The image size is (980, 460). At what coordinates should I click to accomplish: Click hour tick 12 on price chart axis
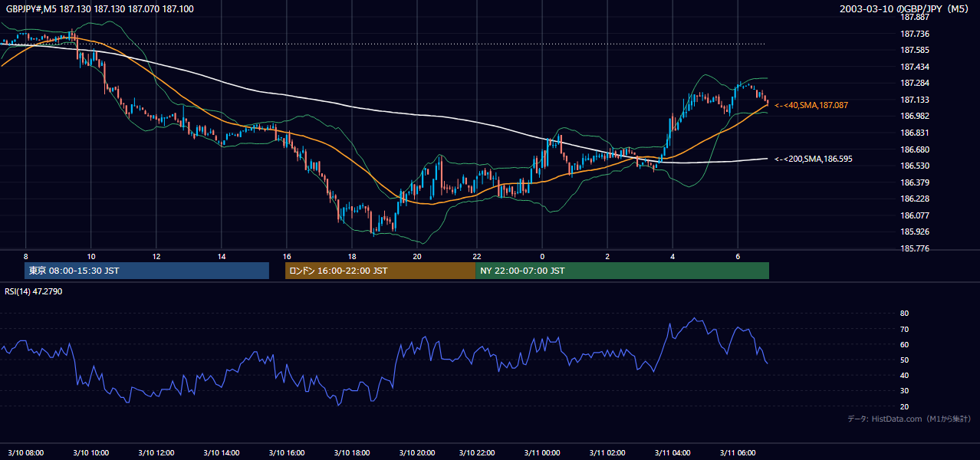click(156, 256)
